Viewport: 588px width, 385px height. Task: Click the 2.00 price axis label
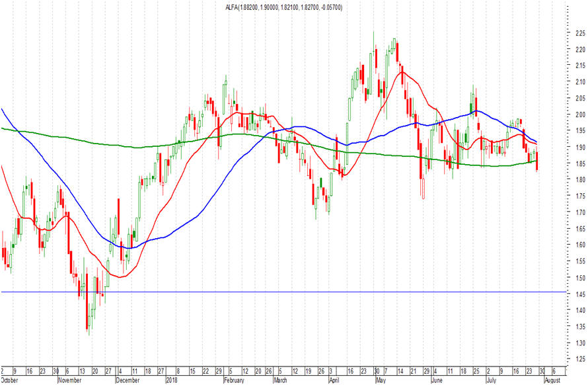580,114
